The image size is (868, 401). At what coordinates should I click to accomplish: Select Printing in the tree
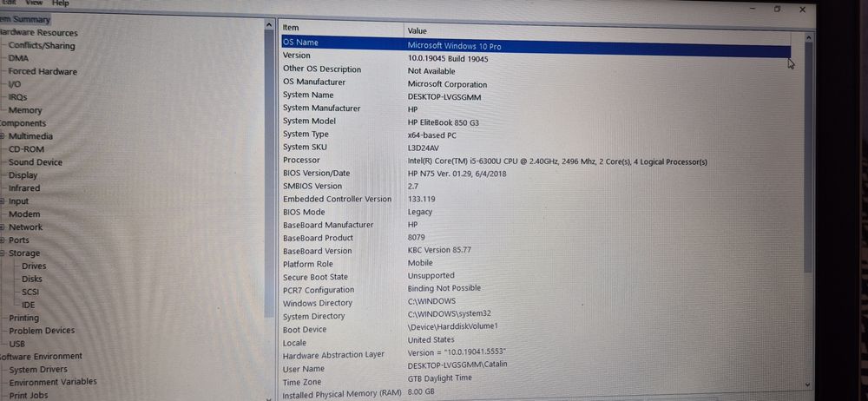point(23,318)
